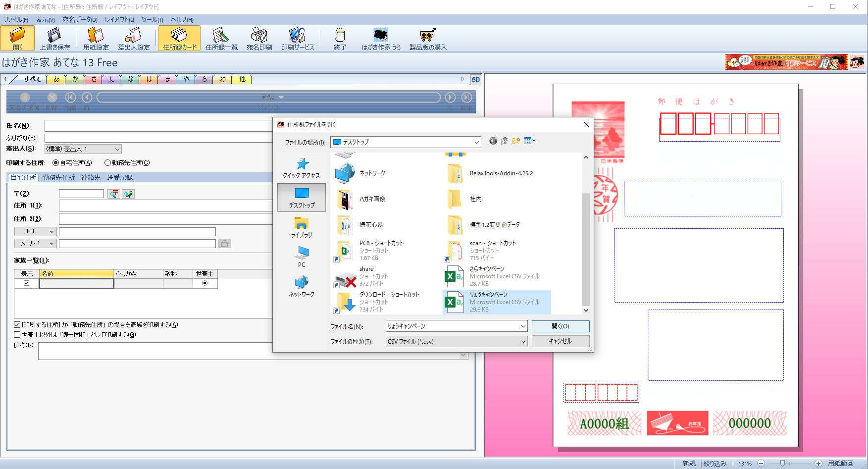Viewport: 868px width, 469px height.
Task: Open 用紙設定 paper settings tool
Action: [x=96, y=39]
